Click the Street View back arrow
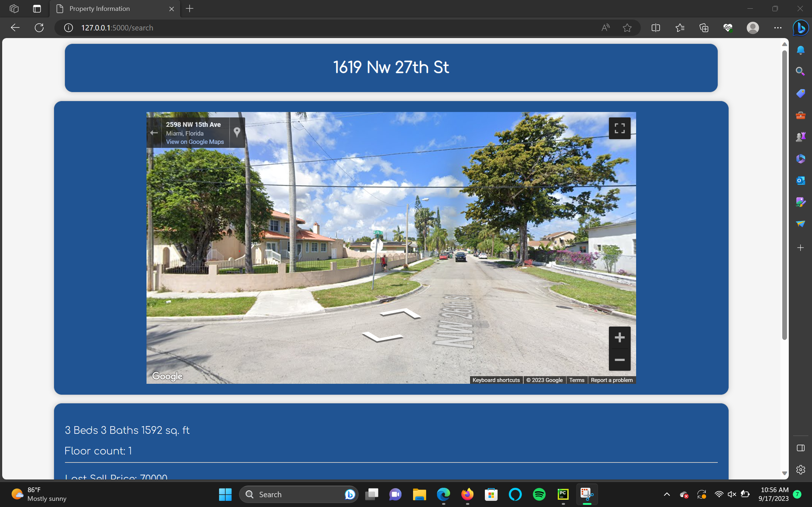The image size is (812, 507). 154,133
